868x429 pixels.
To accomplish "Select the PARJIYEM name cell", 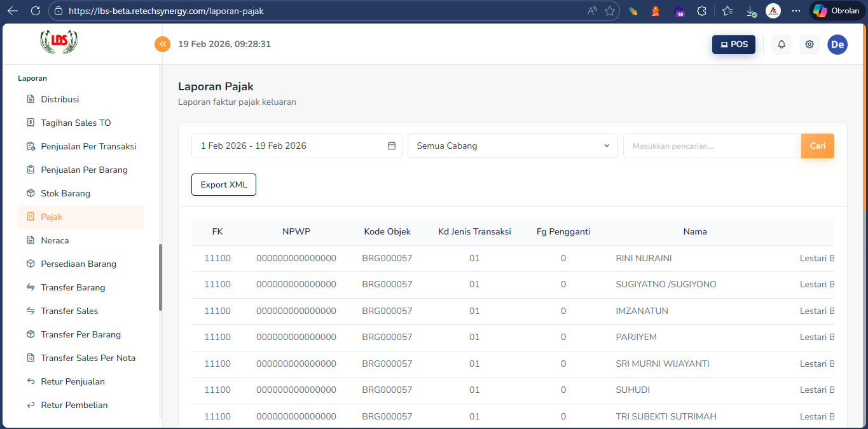I will click(636, 337).
